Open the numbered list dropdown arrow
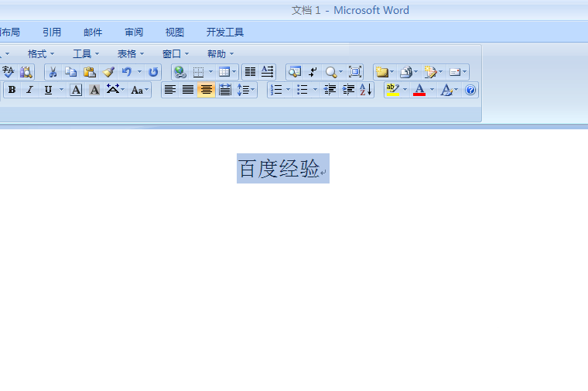This screenshot has width=588, height=391. [x=289, y=90]
